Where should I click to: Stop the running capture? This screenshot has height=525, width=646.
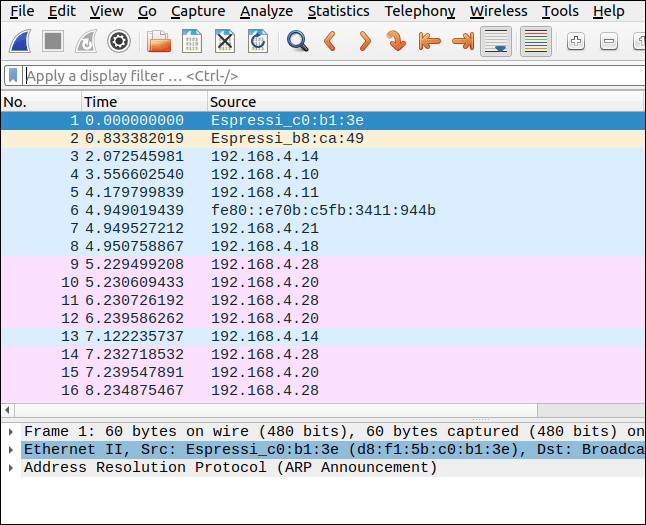click(53, 41)
